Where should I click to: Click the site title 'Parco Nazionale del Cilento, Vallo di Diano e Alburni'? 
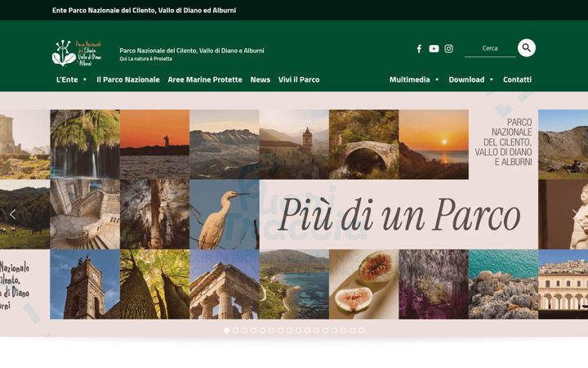(192, 51)
